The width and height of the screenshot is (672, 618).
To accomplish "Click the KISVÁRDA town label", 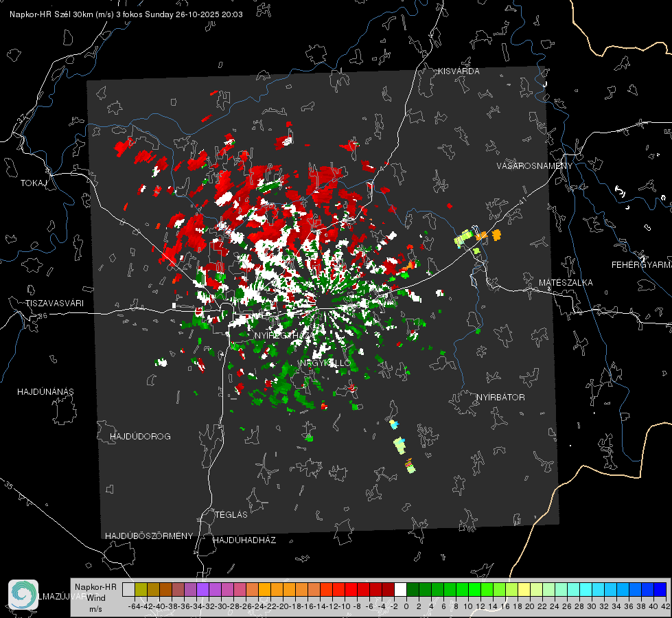I will (x=459, y=71).
